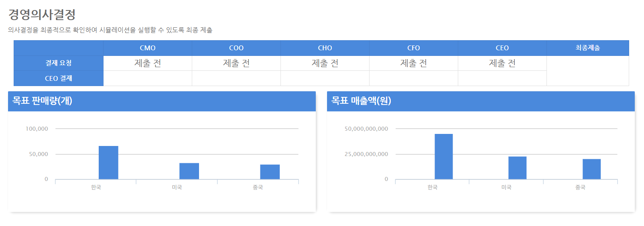Click 제출 전 status under CMO

148,63
